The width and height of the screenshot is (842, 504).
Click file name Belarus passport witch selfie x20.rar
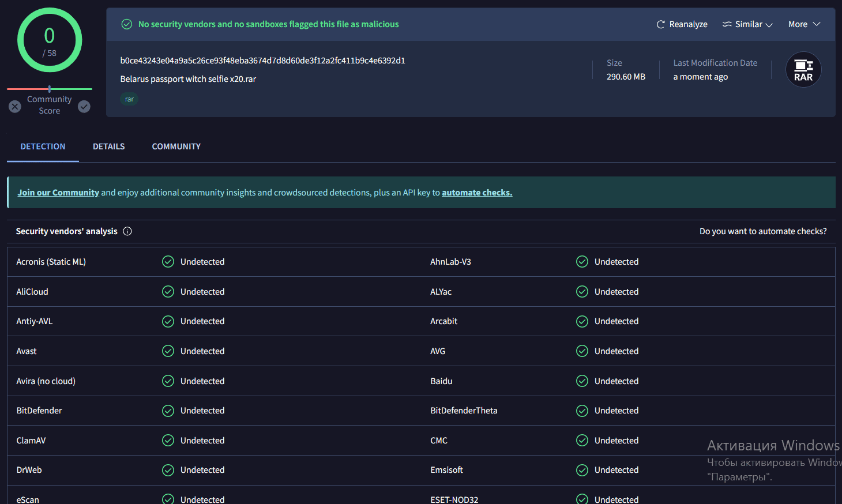(188, 79)
